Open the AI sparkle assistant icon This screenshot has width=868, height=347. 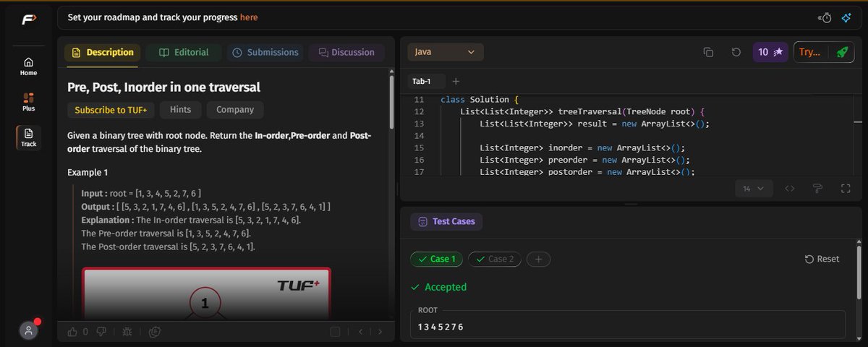[845, 17]
